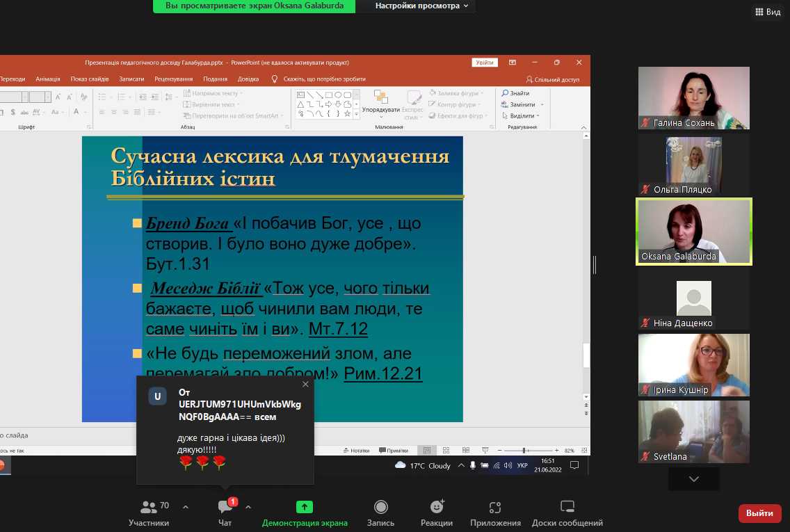Screen dimensions: 790x532
Task: Open the Доски сообщений whiteboard icon
Action: pos(567,507)
